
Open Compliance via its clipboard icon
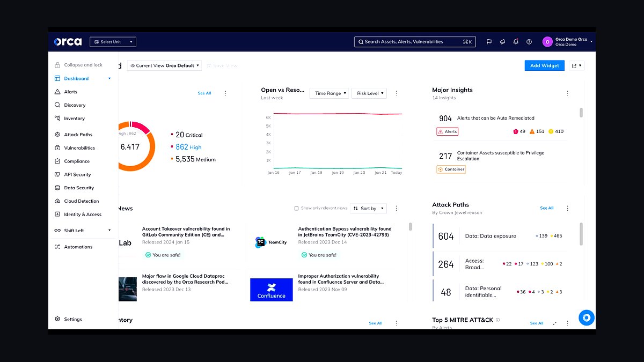click(x=57, y=161)
